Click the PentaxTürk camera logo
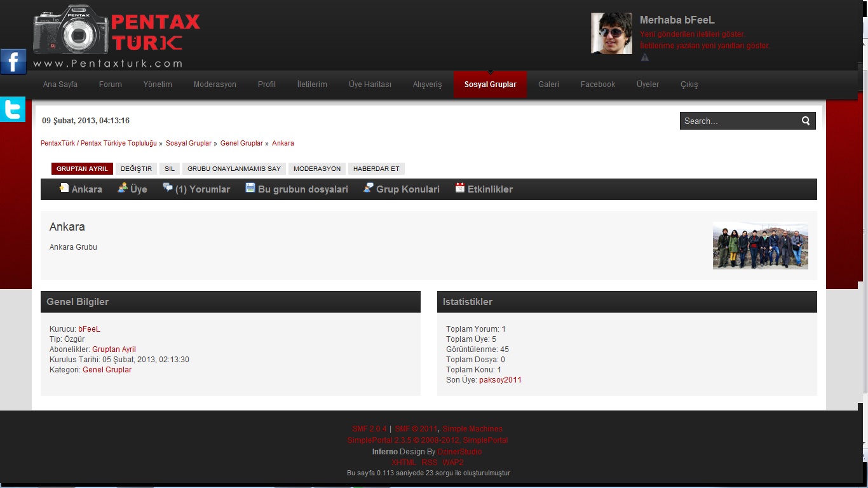Screen dimensions: 868x488 [116, 37]
